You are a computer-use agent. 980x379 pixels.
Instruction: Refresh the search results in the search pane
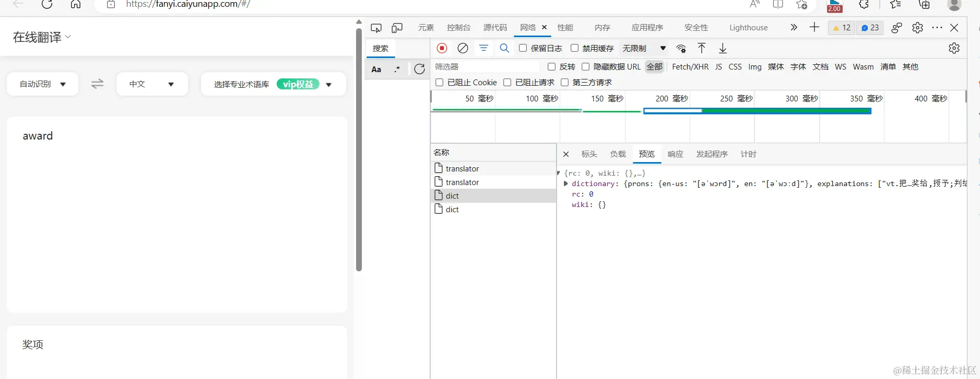click(x=419, y=69)
